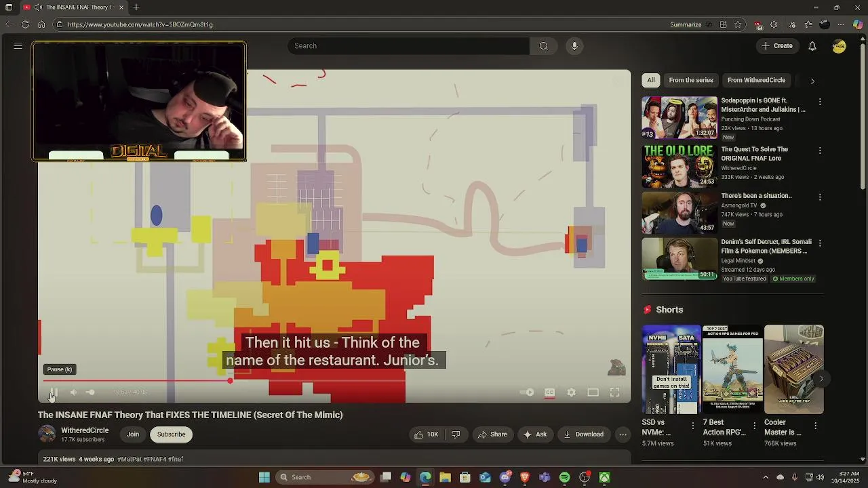Image resolution: width=868 pixels, height=488 pixels.
Task: Click the Ask button
Action: pos(534,434)
